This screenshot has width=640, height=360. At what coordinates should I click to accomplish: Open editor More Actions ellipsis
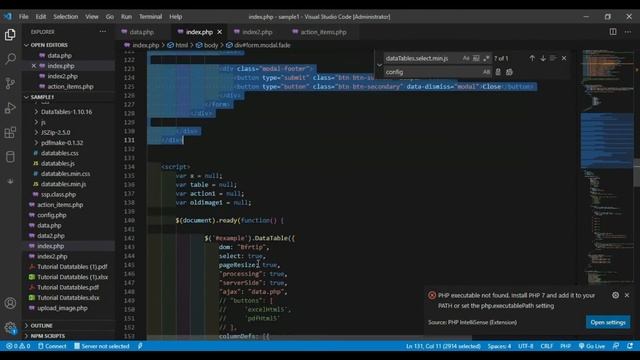(628, 32)
